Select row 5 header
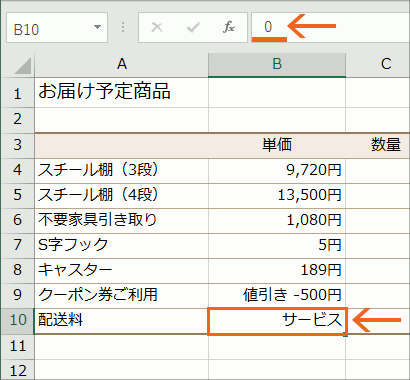Viewport: 410px width, 380px height. 17,195
